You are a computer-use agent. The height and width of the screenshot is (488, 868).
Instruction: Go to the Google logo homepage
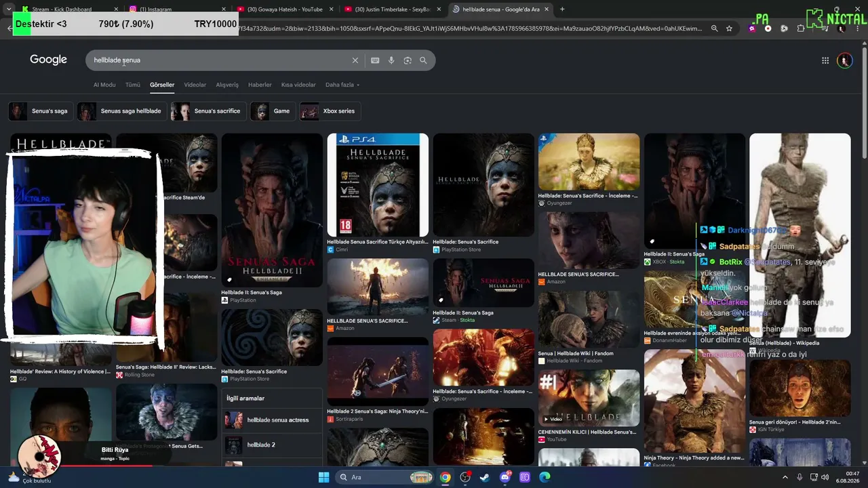(x=48, y=60)
